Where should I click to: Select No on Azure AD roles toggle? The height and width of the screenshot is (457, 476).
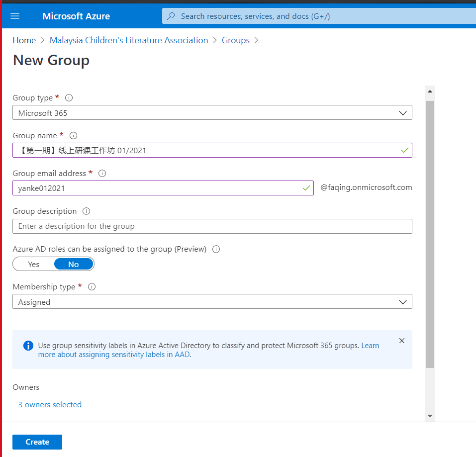pos(74,264)
